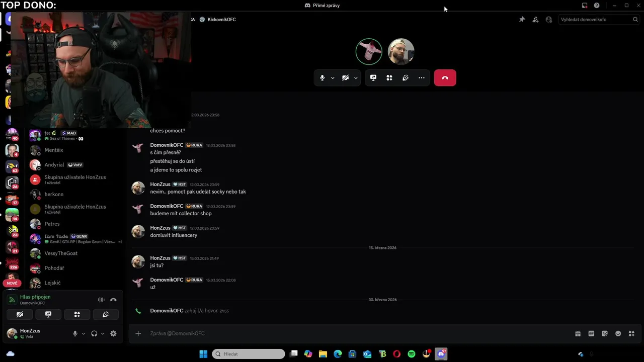This screenshot has width=644, height=362.
Task: Jump to new mentions via NOVÉ badge
Action: (x=12, y=283)
